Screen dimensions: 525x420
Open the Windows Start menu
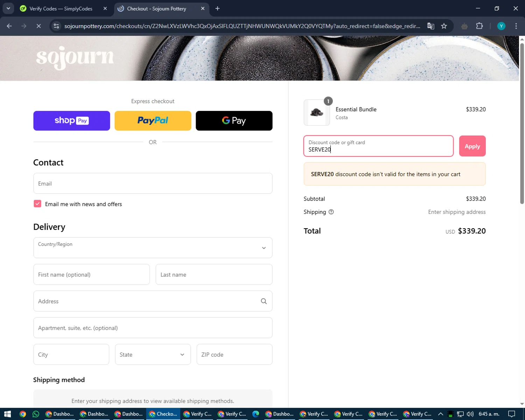(8, 414)
